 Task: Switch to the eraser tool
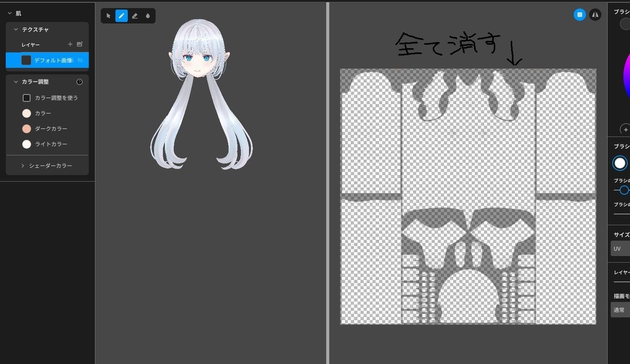point(135,16)
